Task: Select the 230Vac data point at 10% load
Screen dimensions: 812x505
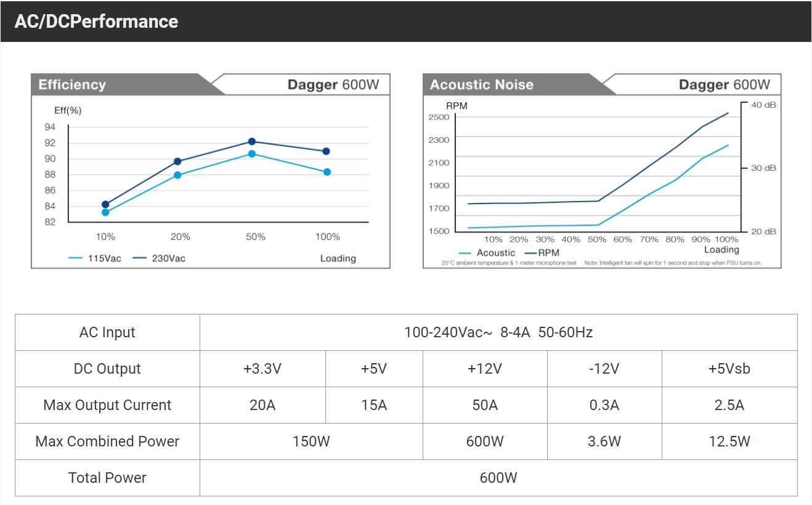Action: click(105, 204)
